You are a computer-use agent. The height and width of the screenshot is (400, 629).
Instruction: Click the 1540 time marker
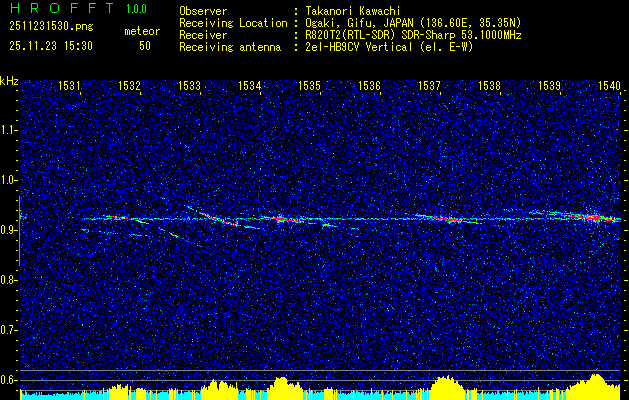point(609,85)
